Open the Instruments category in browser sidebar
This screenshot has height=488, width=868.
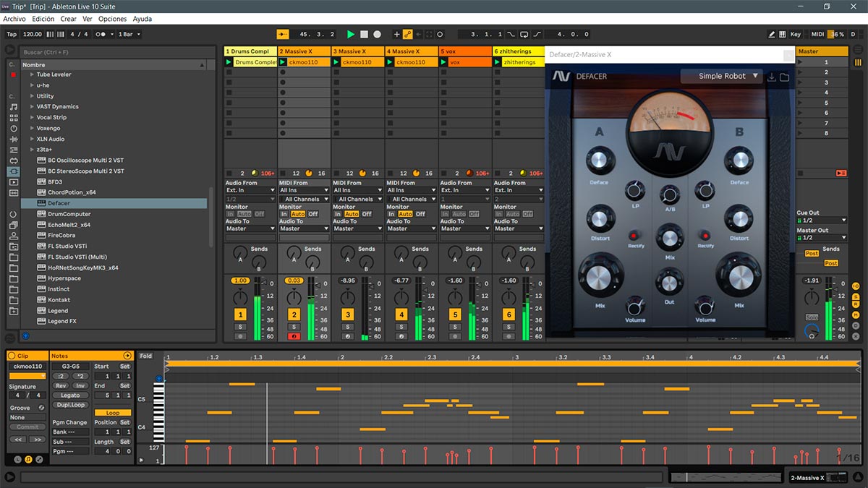pos(14,129)
